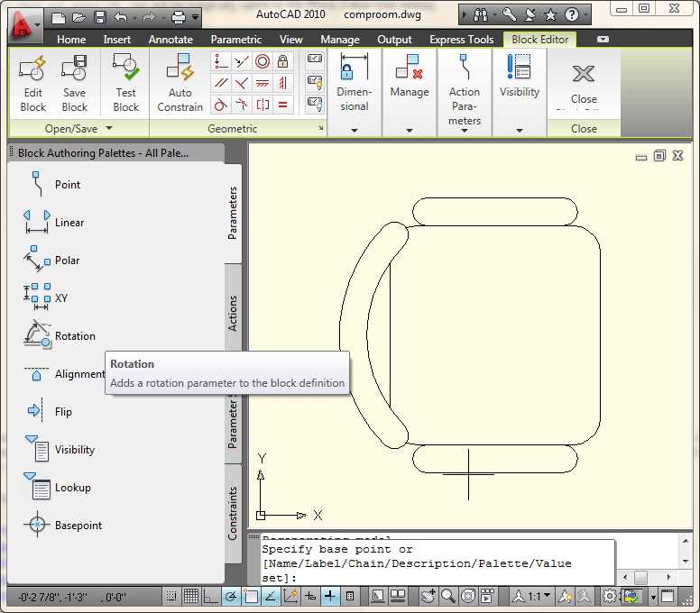The height and width of the screenshot is (613, 700).
Task: Expand the Dimensional panel dropdown
Action: [x=355, y=131]
